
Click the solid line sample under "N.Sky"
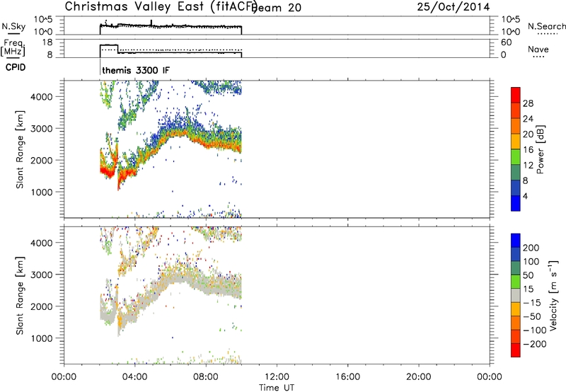[x=13, y=34]
